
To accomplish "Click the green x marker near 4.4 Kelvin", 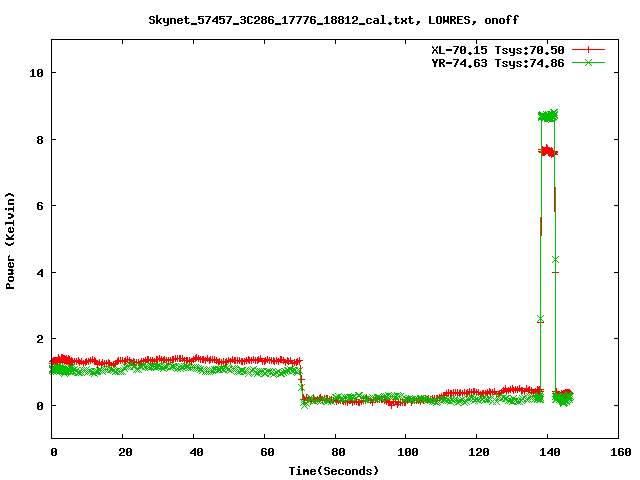I will pos(555,260).
